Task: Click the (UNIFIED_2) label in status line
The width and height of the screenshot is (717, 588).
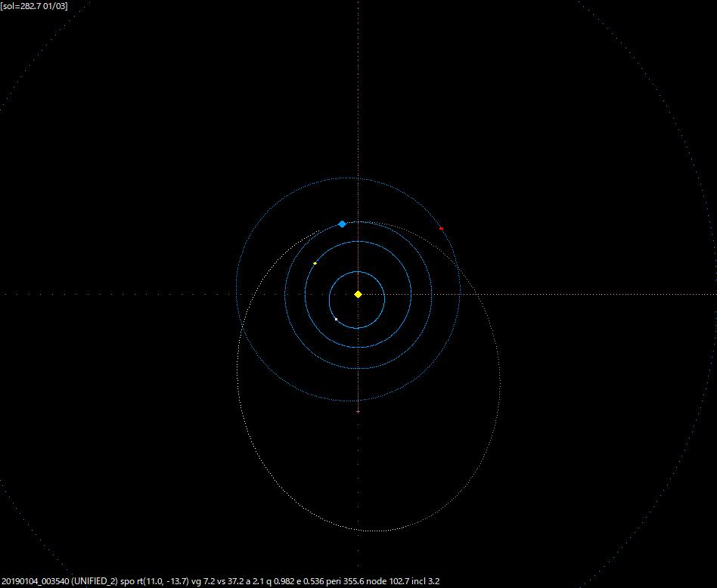Action: [x=95, y=581]
